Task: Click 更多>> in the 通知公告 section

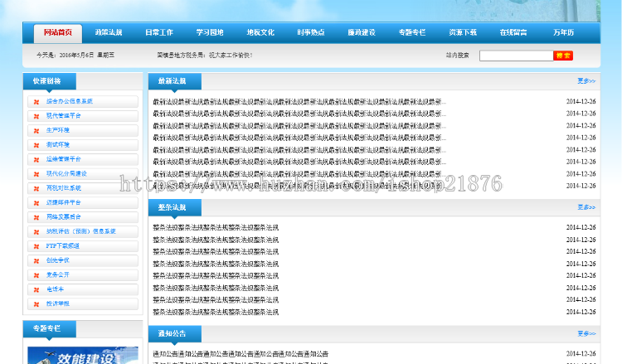Action: click(x=586, y=334)
